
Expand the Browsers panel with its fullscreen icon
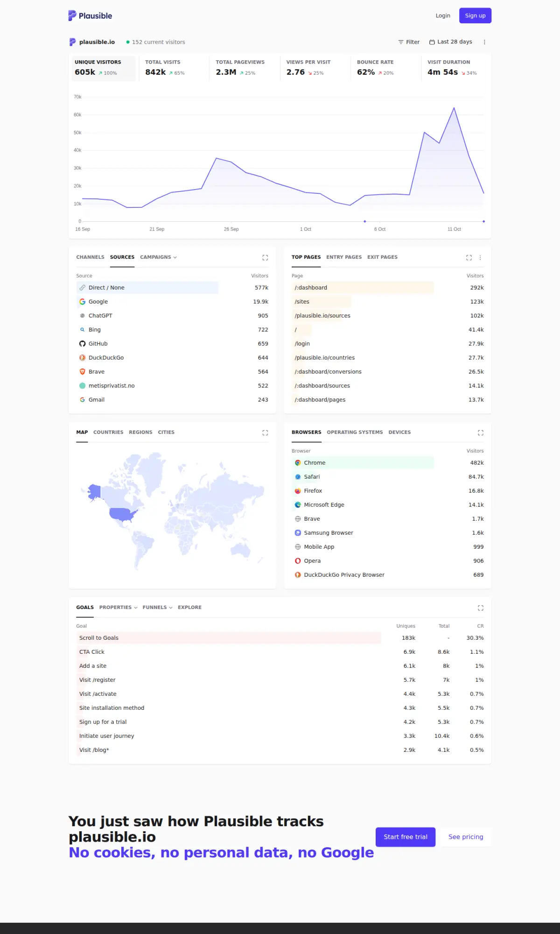click(x=481, y=432)
